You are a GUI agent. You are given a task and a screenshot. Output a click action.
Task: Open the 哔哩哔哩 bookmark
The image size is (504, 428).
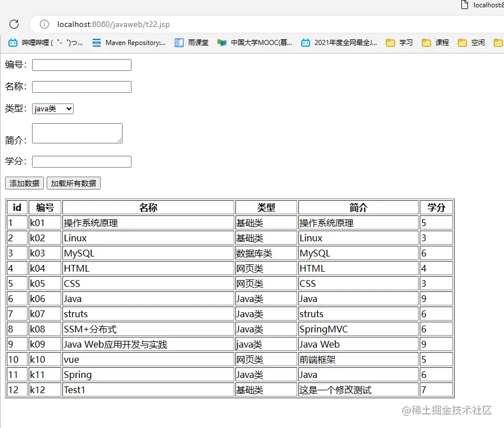click(46, 43)
